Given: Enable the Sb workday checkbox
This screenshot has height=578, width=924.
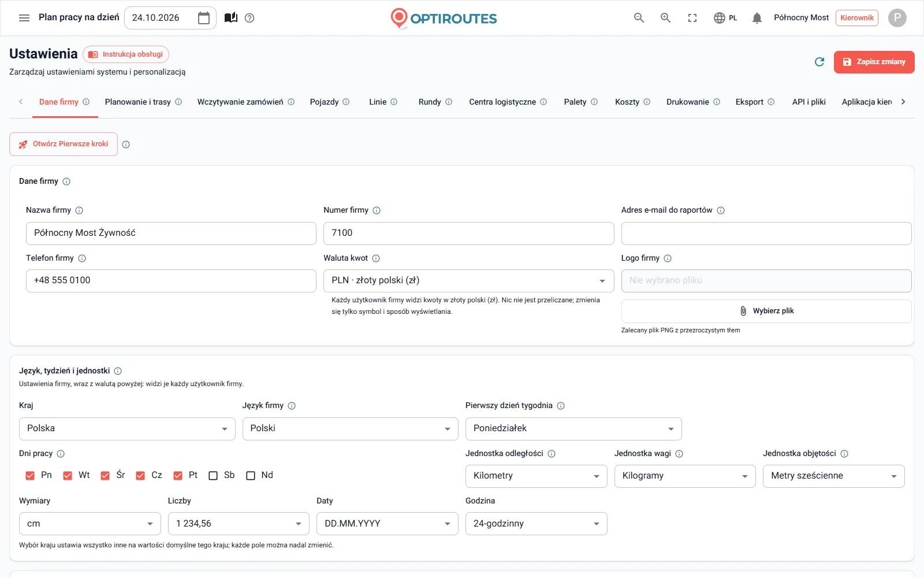Looking at the screenshot, I should point(213,476).
